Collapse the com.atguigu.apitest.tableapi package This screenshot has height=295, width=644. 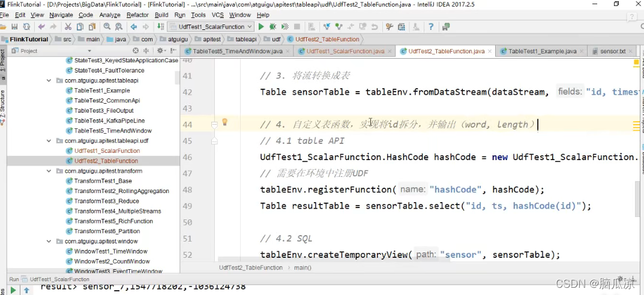49,80
